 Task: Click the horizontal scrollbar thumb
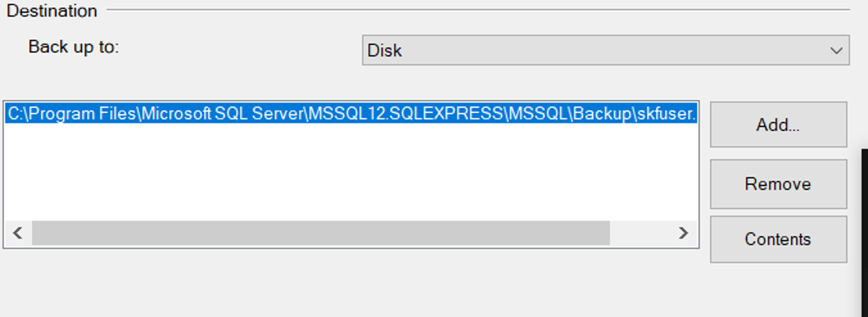tap(320, 233)
